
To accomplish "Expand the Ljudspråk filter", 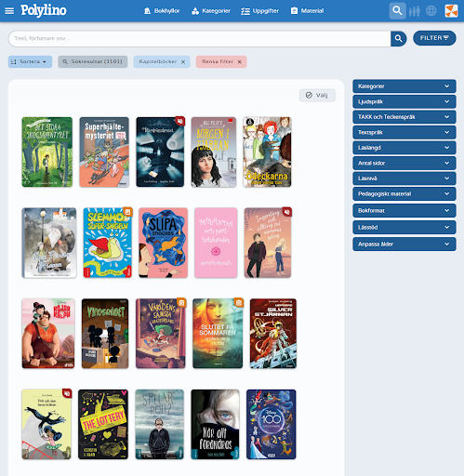I will [404, 101].
